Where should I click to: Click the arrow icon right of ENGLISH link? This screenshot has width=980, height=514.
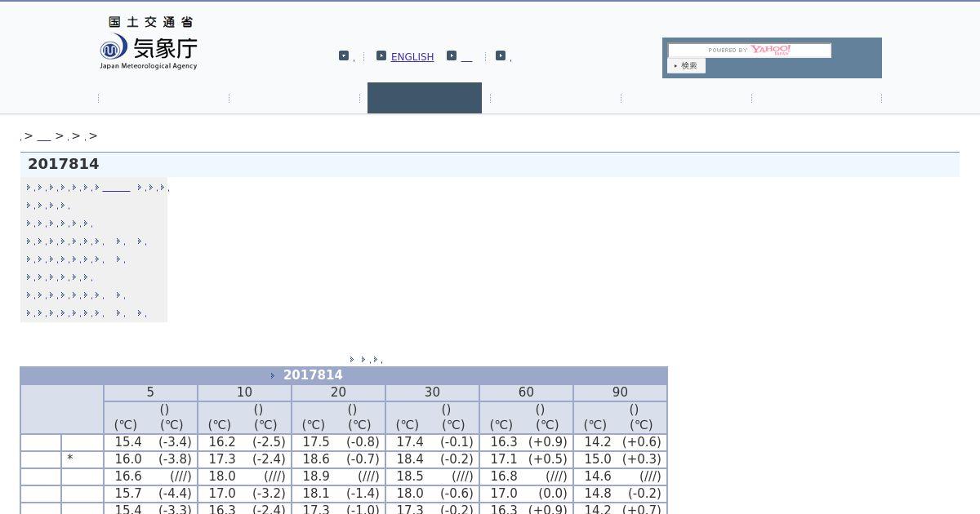click(x=452, y=55)
